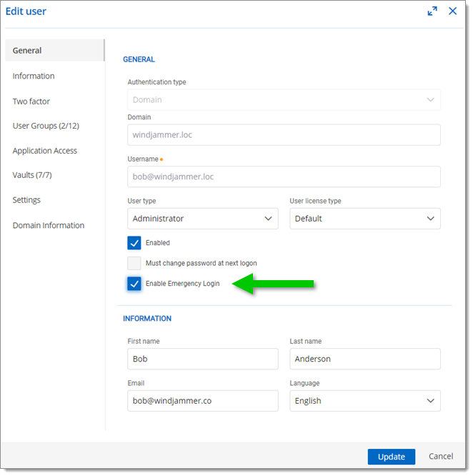Expand the User license type dropdown
Image resolution: width=473 pixels, height=476 pixels.
(365, 219)
